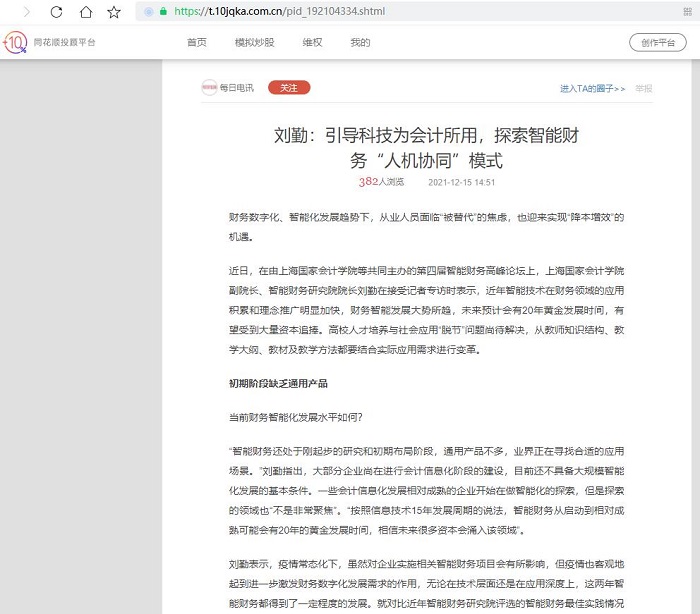Screen dimensions: 700x614
Task: Open 每日电讯 author avatar
Action: pos(209,88)
